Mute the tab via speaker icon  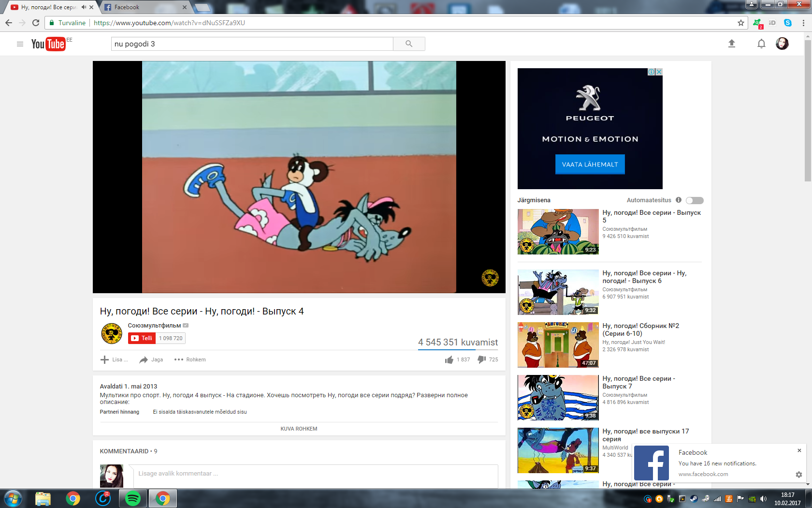click(x=84, y=7)
